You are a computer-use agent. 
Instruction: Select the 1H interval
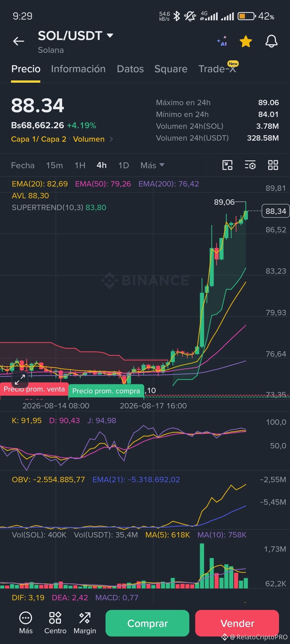(80, 165)
